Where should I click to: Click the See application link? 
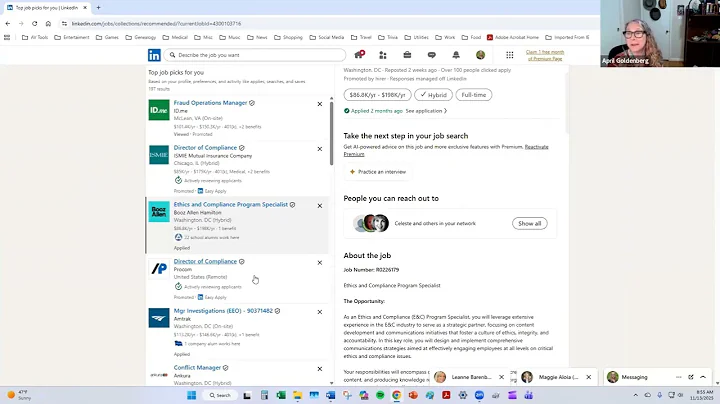click(426, 111)
